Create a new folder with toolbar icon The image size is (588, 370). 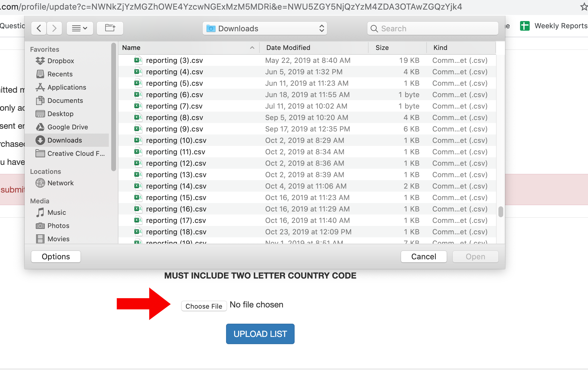click(110, 28)
